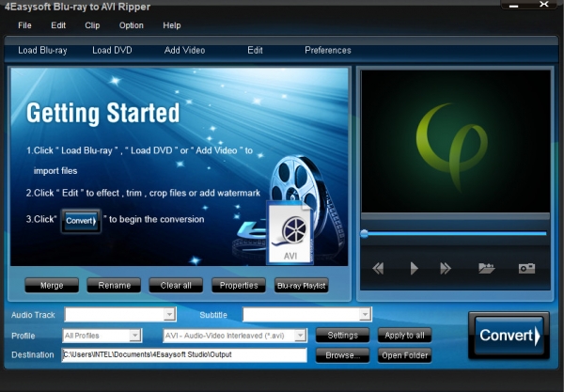Image resolution: width=564 pixels, height=392 pixels.
Task: Click the Subtitle label
Action: coord(213,315)
